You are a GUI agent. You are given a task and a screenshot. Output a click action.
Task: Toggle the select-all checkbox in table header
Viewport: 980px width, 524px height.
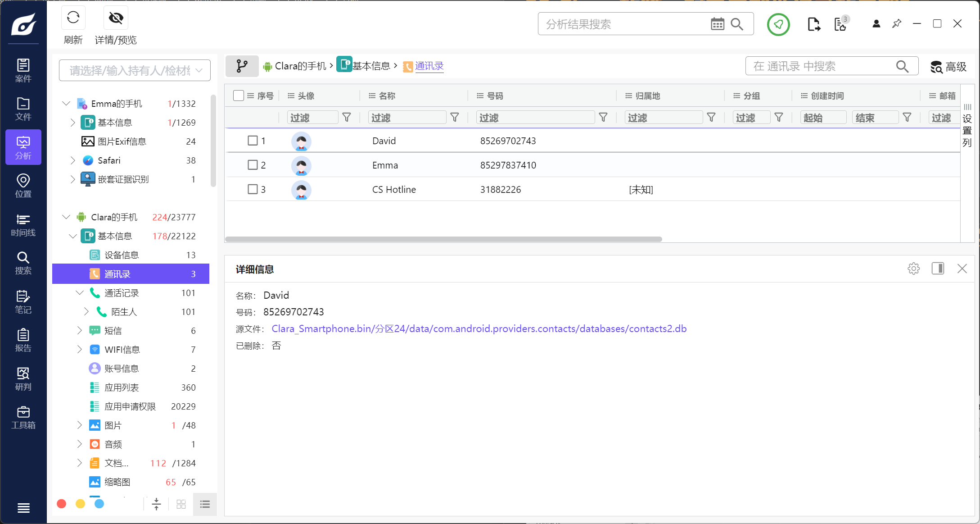point(239,96)
